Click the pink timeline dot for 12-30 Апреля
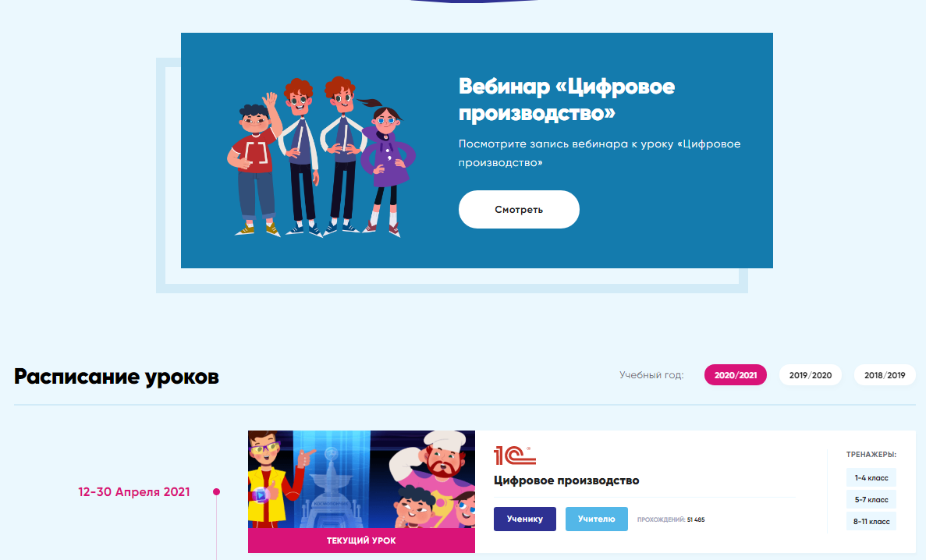Image resolution: width=926 pixels, height=560 pixels. pyautogui.click(x=216, y=491)
